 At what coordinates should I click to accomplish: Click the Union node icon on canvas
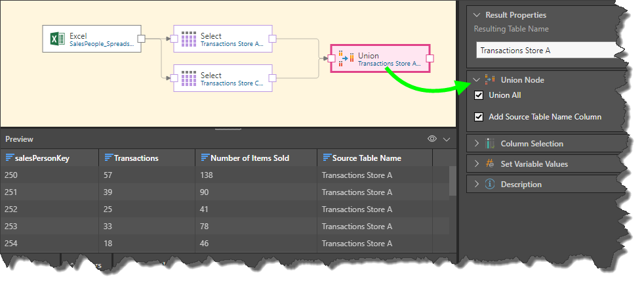point(346,58)
